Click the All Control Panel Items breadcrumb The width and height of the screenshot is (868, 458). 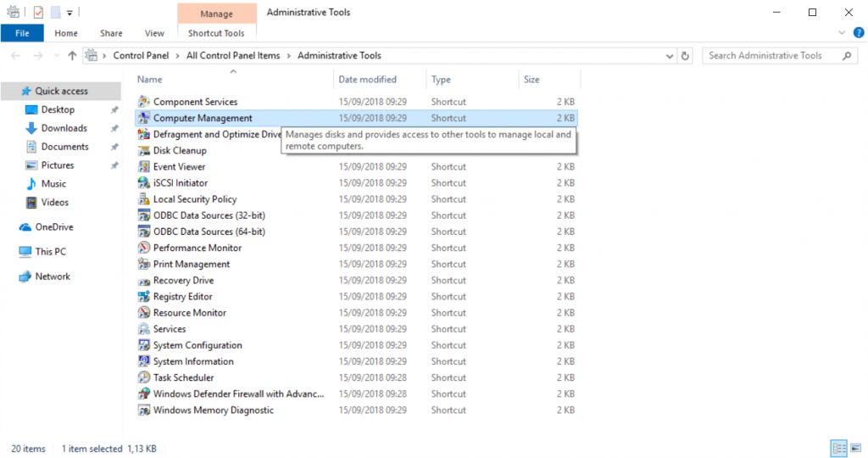pos(233,55)
